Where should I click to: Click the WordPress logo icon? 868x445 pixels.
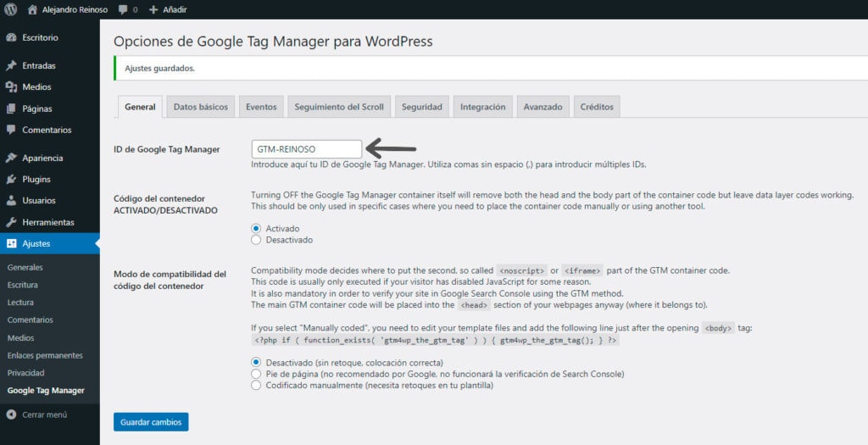[10, 9]
